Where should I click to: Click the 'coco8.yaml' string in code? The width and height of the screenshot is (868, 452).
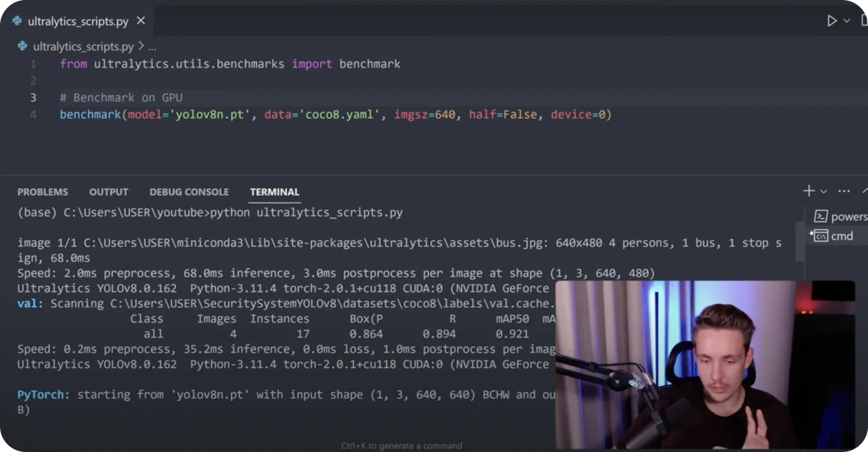coord(340,114)
